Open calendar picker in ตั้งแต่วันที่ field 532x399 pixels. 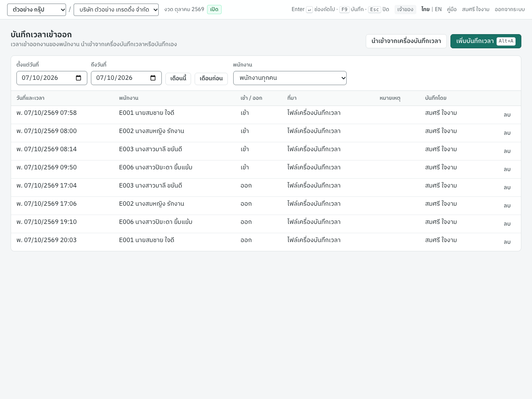tap(78, 78)
